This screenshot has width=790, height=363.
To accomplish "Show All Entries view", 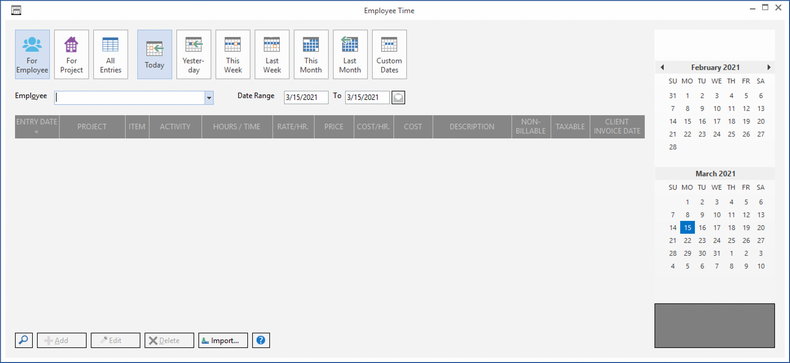I will pos(111,54).
